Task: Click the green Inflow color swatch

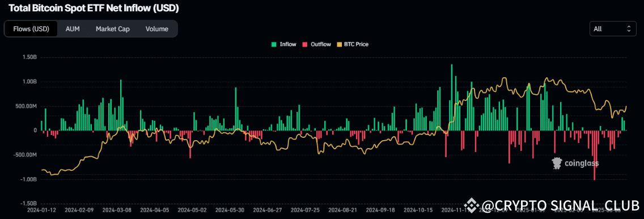Action: pyautogui.click(x=274, y=44)
